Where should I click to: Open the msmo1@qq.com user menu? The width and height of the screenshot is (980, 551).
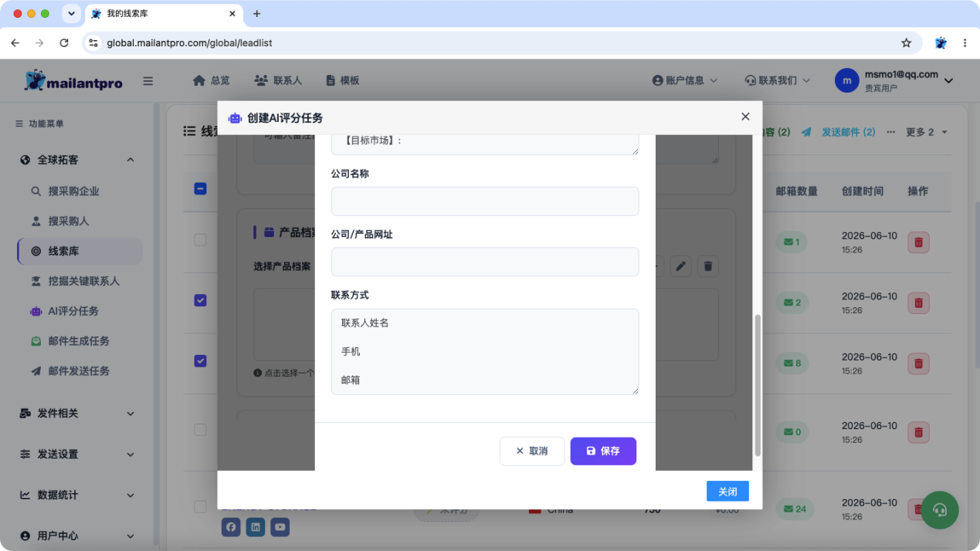894,80
